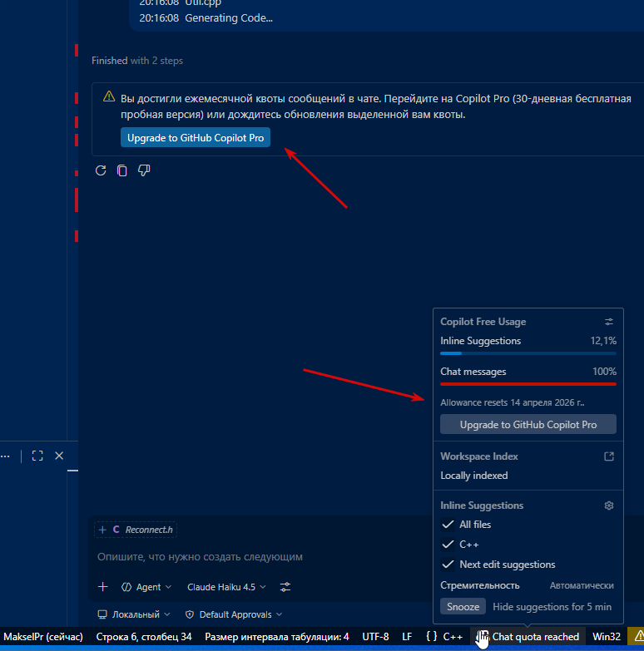
Task: Click Hide suggestions for 5 min text
Action: [x=552, y=607]
